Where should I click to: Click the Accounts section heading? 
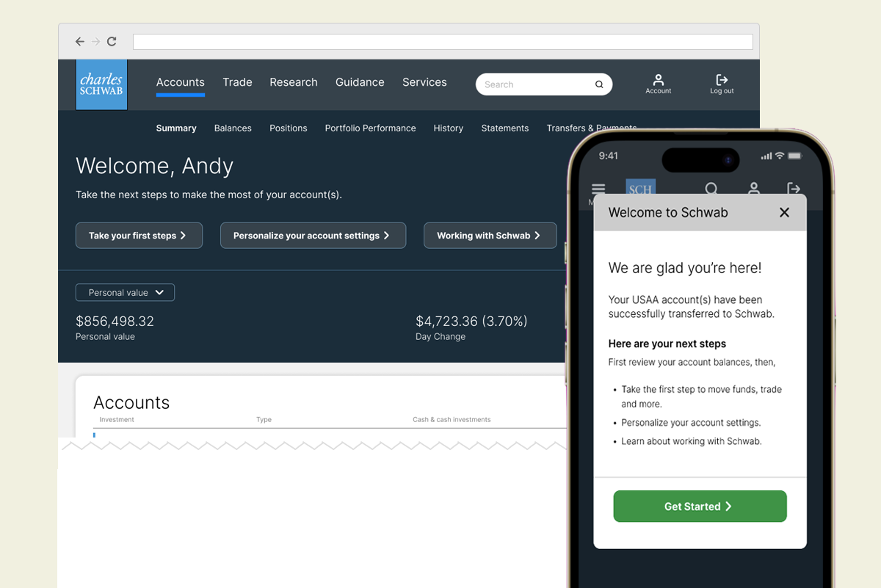(x=131, y=402)
